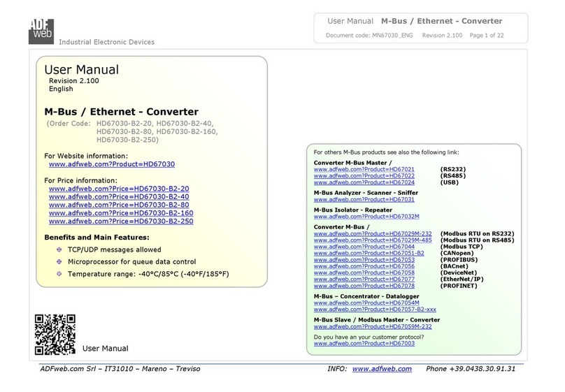The width and height of the screenshot is (565, 392).
Task: Open the HD67078 PROFINET link
Action: coord(364,286)
